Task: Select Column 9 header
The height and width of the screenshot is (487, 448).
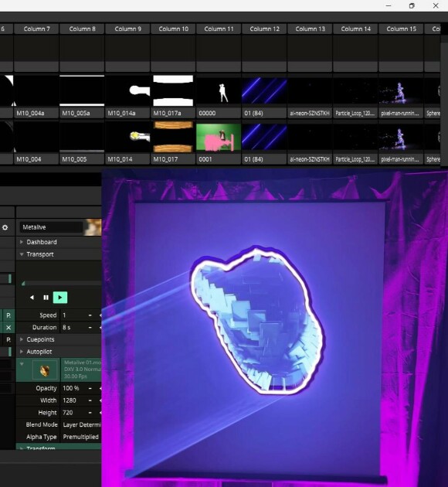Action: [127, 29]
